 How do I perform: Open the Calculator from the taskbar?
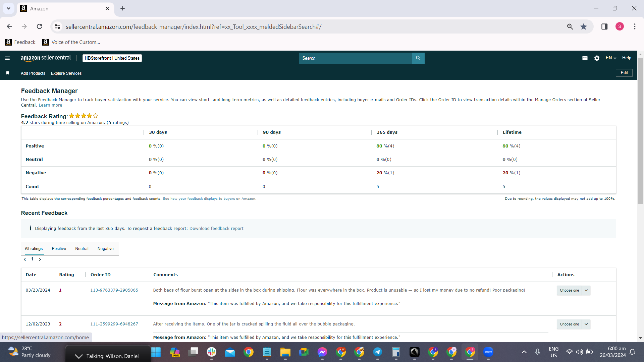[396, 352]
